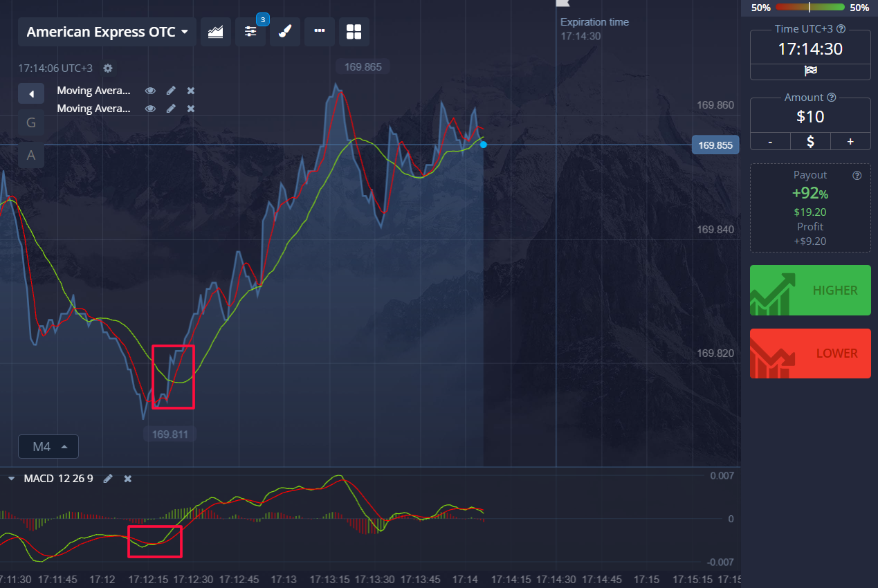
Task: Remove the MACD indicator
Action: tap(127, 479)
